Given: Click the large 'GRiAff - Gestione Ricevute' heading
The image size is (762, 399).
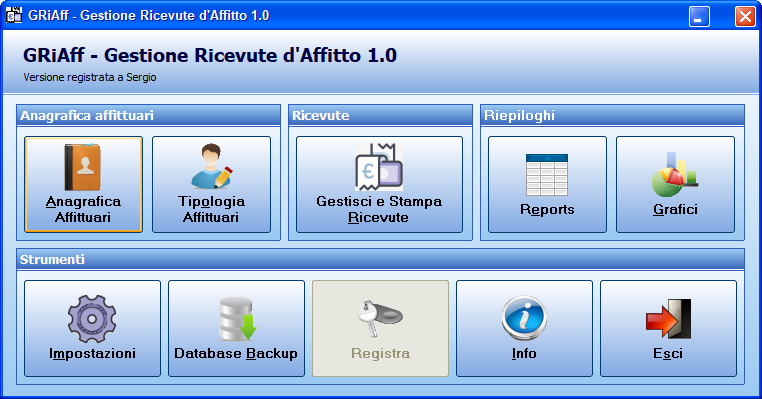Looking at the screenshot, I should tap(210, 55).
